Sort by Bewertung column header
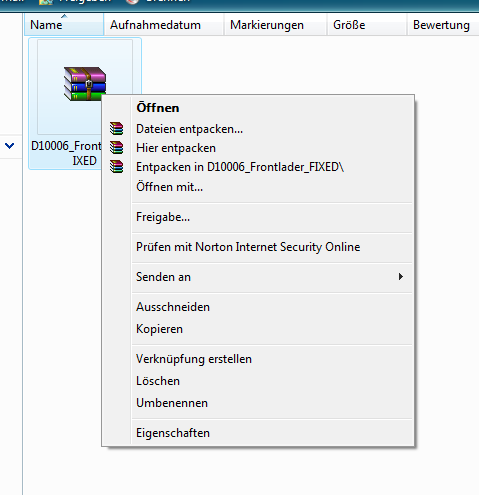 pyautogui.click(x=443, y=25)
